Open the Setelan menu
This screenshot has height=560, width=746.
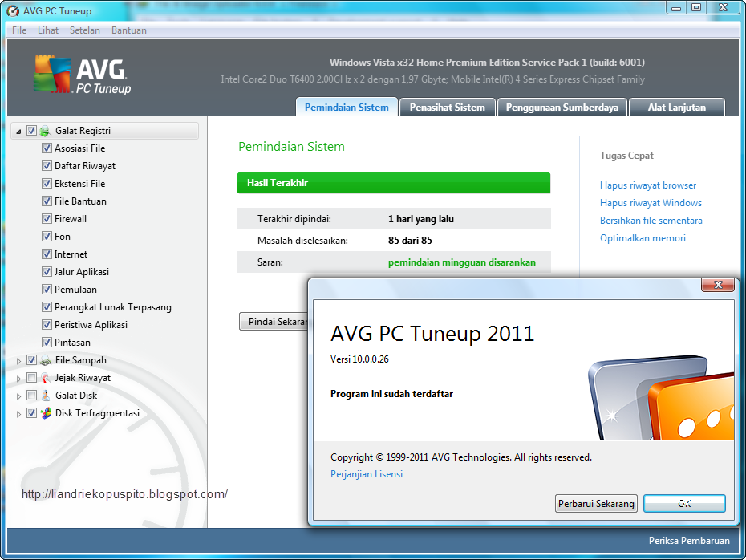(x=85, y=30)
